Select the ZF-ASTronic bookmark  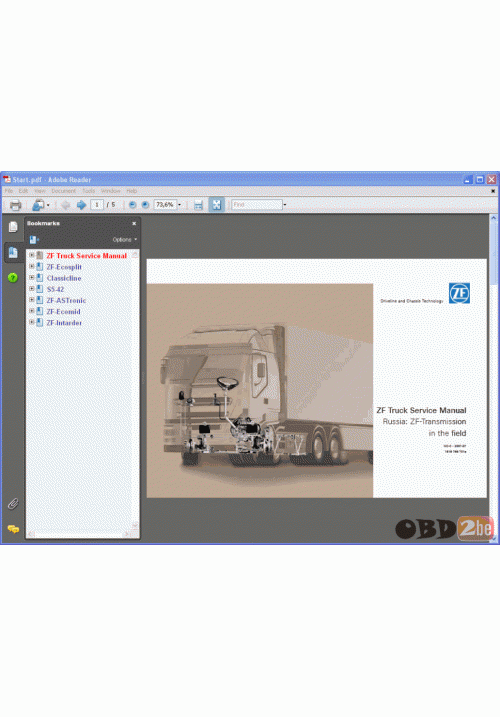coord(66,300)
